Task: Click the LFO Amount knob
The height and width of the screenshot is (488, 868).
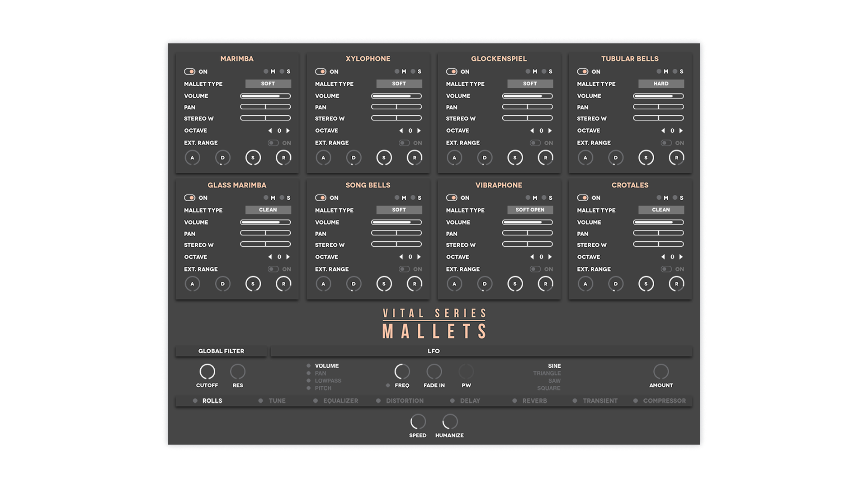Action: pyautogui.click(x=661, y=371)
